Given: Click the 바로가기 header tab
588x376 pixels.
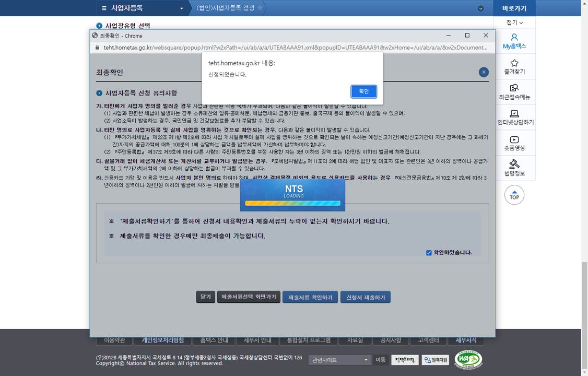Looking at the screenshot, I should [514, 8].
